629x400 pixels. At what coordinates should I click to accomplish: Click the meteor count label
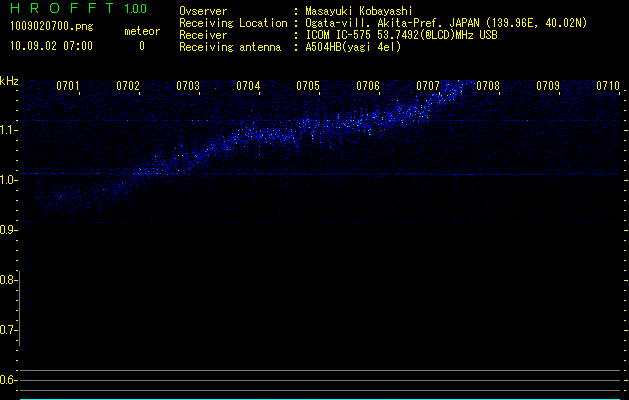click(142, 31)
